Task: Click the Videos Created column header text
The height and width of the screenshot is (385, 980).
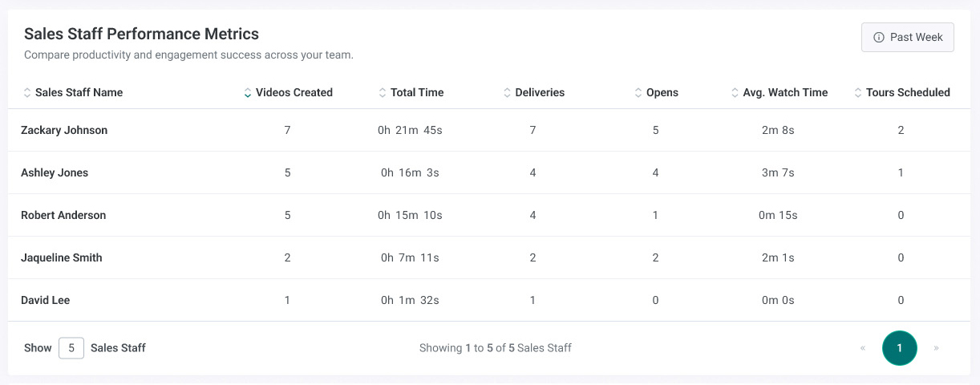Action: coord(294,93)
